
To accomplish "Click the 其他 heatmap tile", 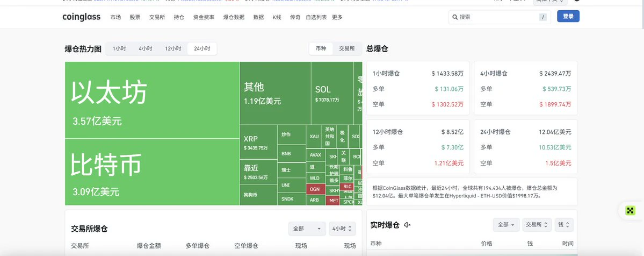I will click(275, 93).
